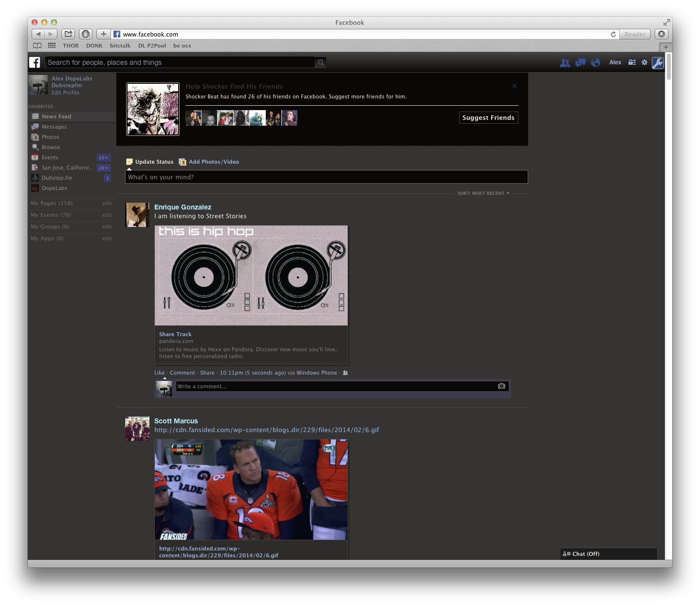
Task: Open the messages icon in top bar
Action: coord(580,62)
